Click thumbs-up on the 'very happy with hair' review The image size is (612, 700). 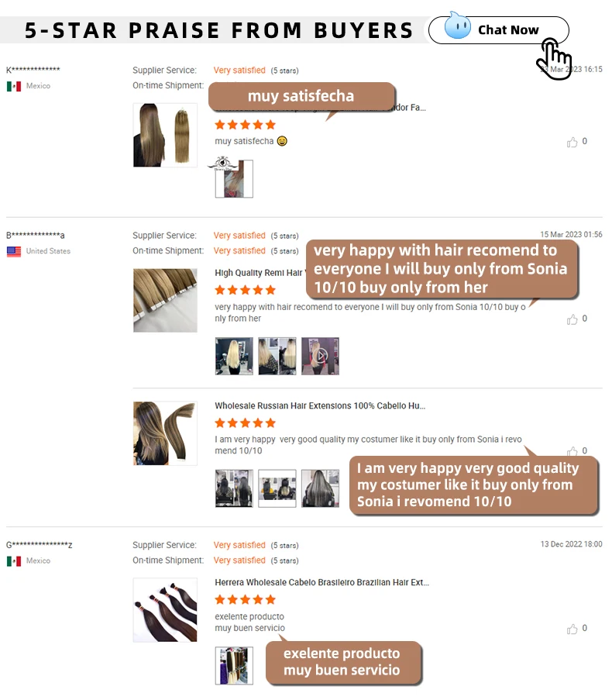(x=572, y=319)
